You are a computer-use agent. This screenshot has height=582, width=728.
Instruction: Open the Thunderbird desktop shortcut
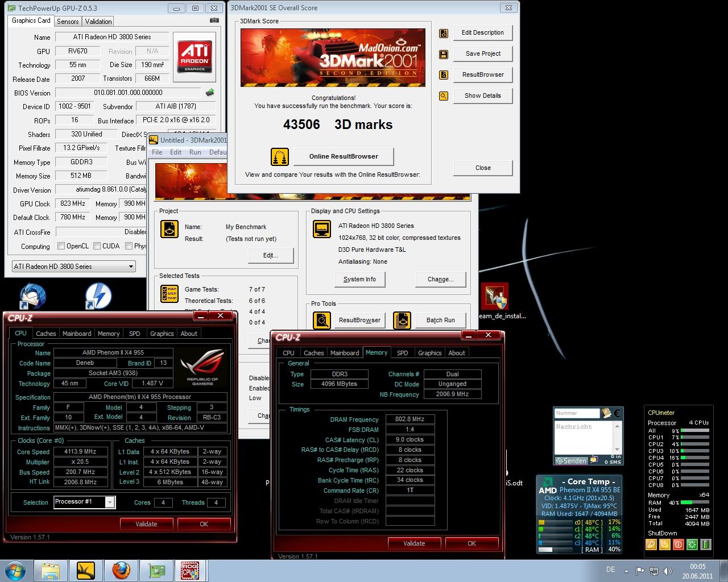click(32, 297)
